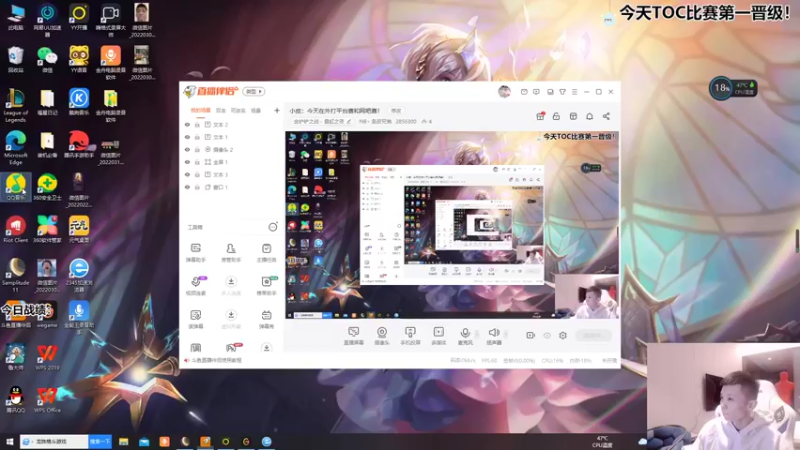
Task: Click the layout grid icon beside the bell
Action: coord(573,116)
